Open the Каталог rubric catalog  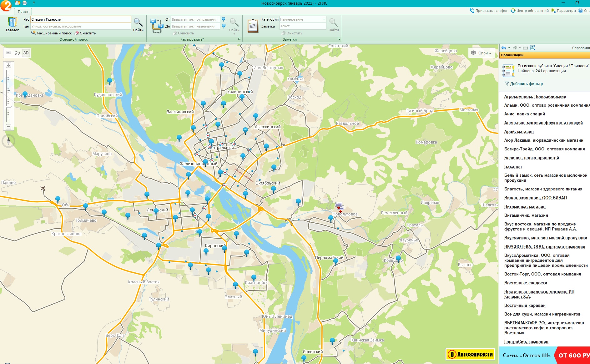(12, 25)
